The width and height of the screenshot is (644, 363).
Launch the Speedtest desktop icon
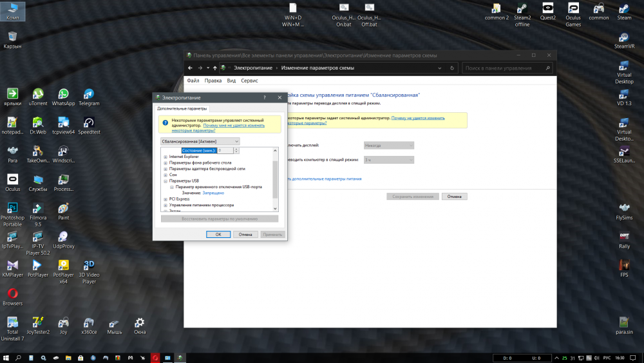pos(89,123)
